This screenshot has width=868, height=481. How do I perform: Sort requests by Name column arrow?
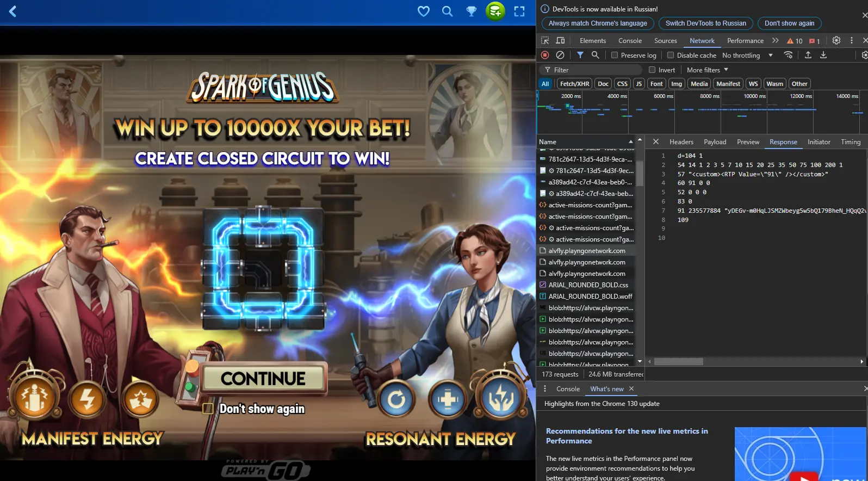coord(631,141)
